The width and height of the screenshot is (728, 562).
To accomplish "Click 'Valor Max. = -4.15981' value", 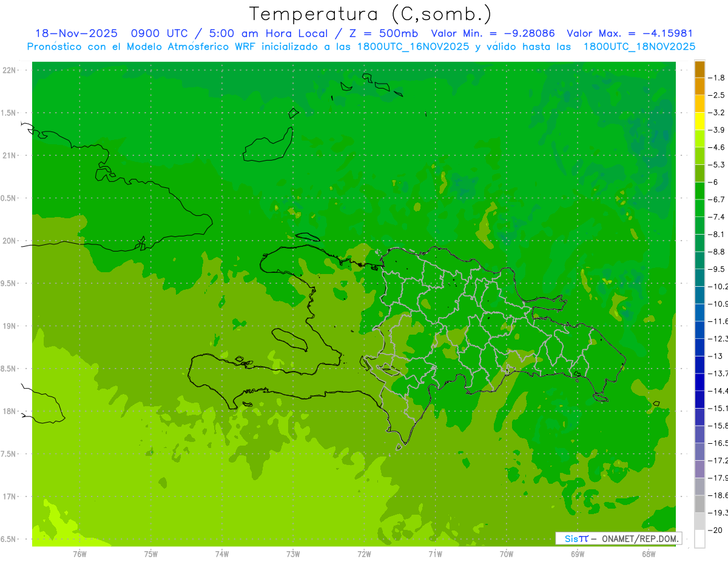I will [x=630, y=33].
